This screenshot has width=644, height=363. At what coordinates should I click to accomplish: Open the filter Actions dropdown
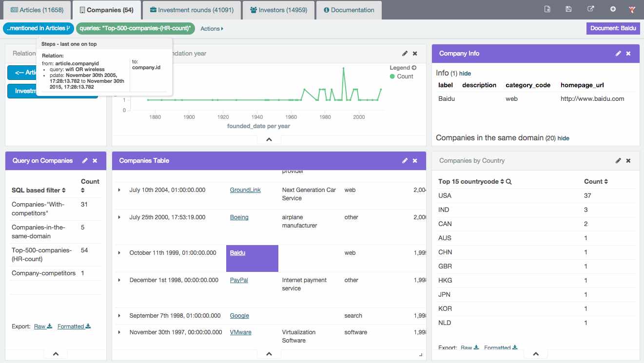[x=212, y=29]
